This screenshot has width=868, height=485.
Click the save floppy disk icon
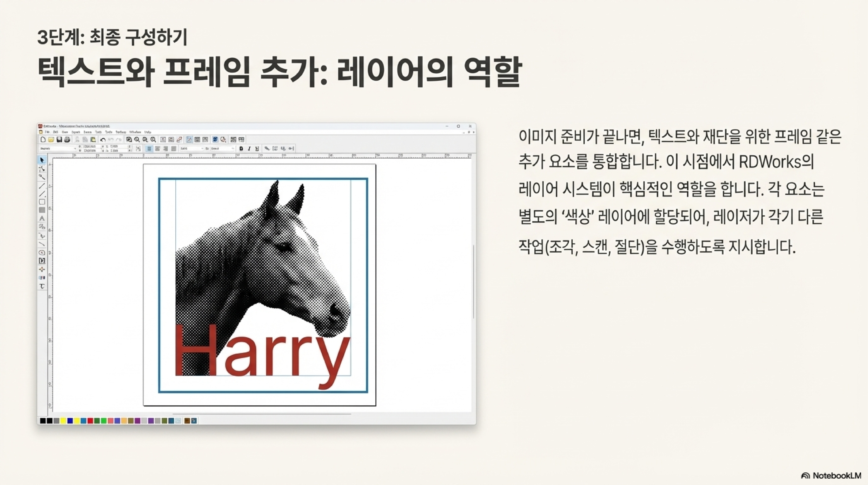pos(59,140)
